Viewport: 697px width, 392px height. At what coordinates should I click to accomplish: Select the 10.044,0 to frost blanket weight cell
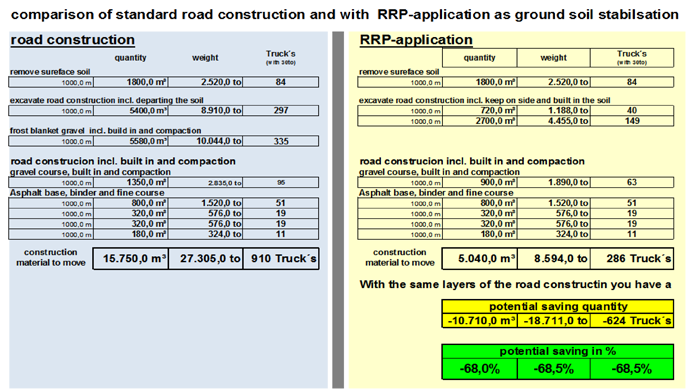click(x=206, y=141)
